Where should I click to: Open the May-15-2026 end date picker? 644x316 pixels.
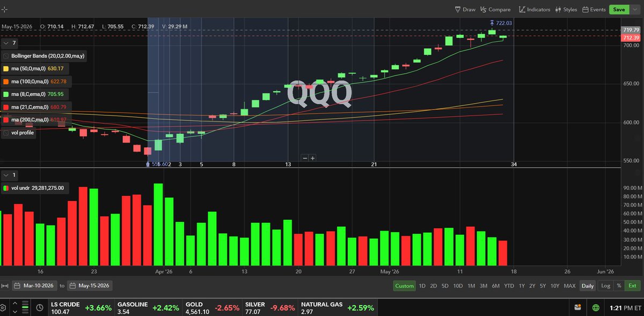pos(89,286)
